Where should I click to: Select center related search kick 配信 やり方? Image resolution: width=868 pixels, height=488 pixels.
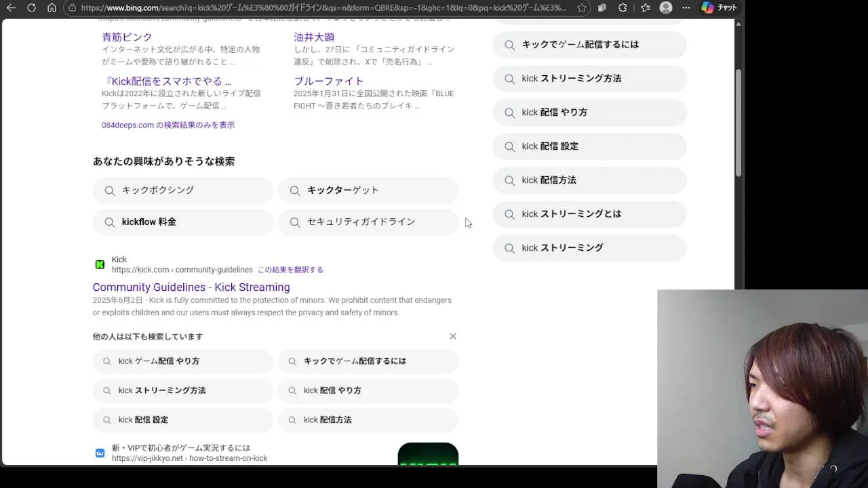368,390
